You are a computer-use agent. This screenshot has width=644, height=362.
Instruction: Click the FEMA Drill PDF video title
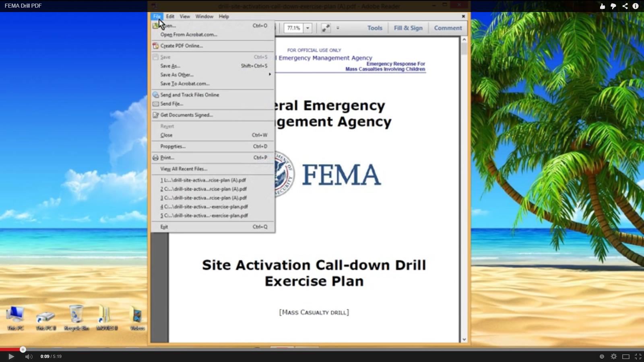(23, 6)
